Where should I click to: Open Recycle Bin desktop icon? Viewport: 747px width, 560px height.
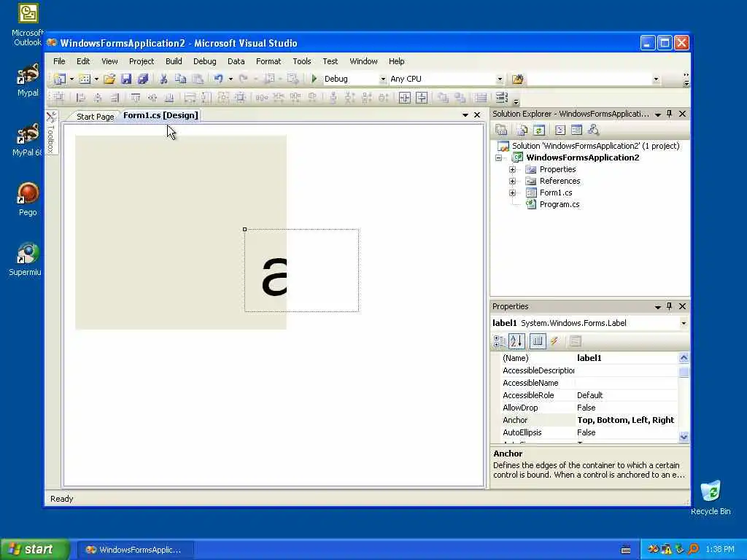[711, 497]
